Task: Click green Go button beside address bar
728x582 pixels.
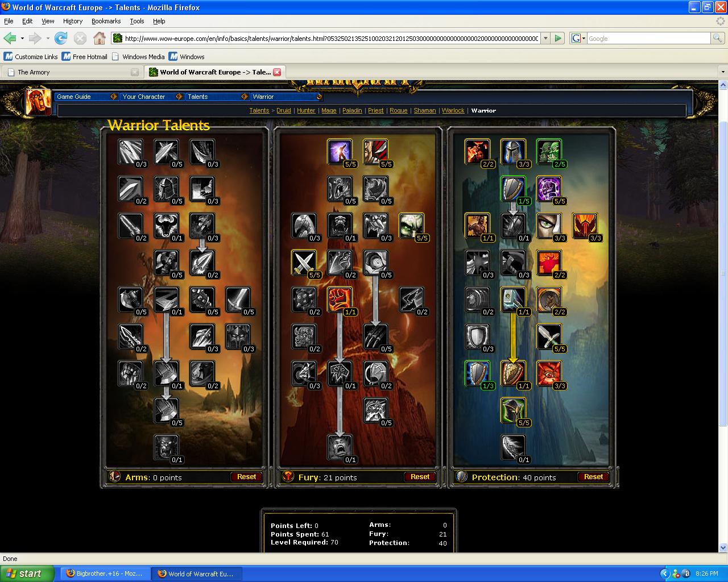Action: click(558, 38)
